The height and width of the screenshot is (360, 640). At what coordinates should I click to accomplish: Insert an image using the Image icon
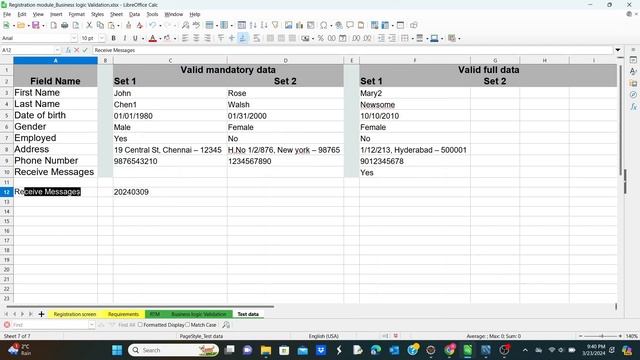289,25
